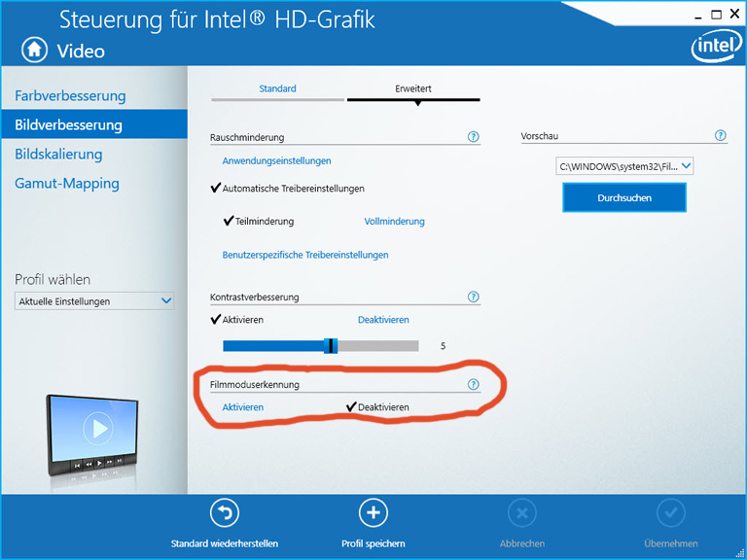The height and width of the screenshot is (560, 747).
Task: Click the Abbrechen cancel icon
Action: coord(522,512)
